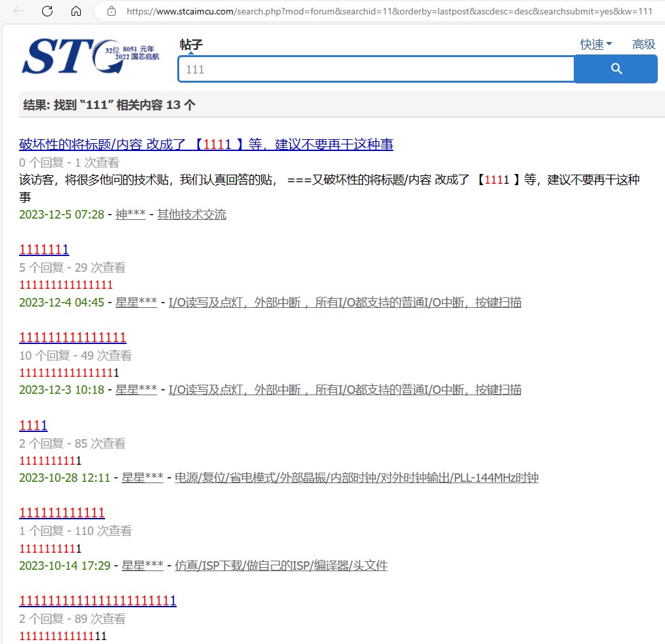Click date 2023-12-5 07:28

pyautogui.click(x=62, y=214)
